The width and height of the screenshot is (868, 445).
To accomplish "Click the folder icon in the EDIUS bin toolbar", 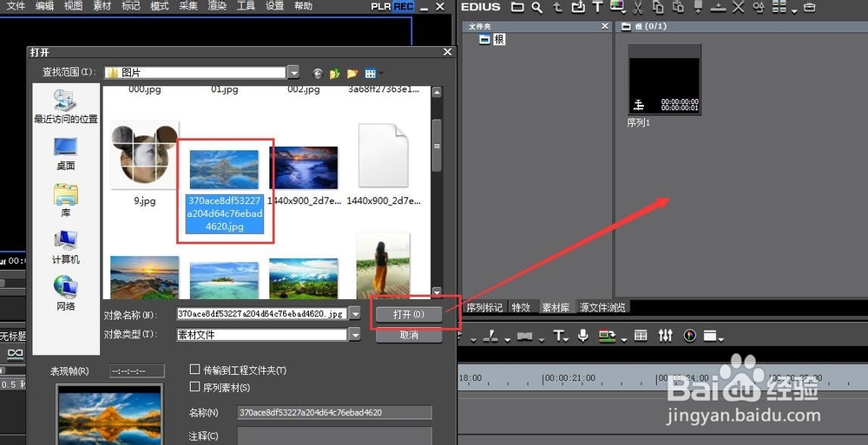I will point(517,7).
